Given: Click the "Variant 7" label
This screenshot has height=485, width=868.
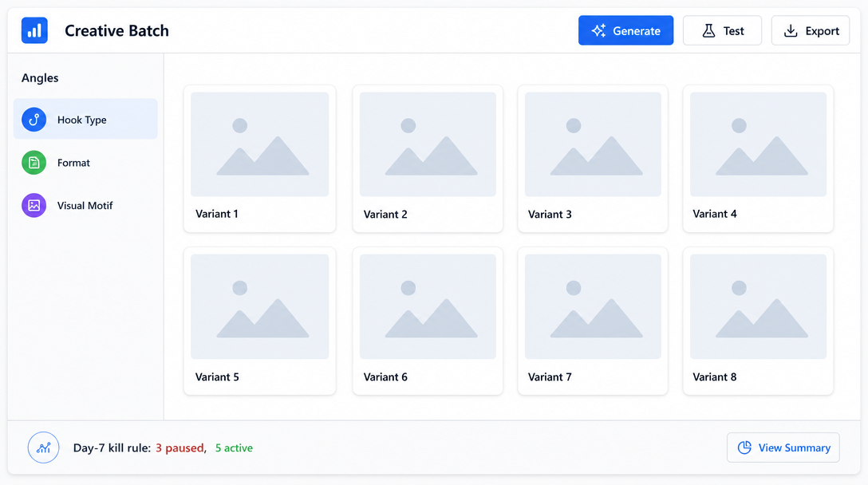Looking at the screenshot, I should (550, 377).
